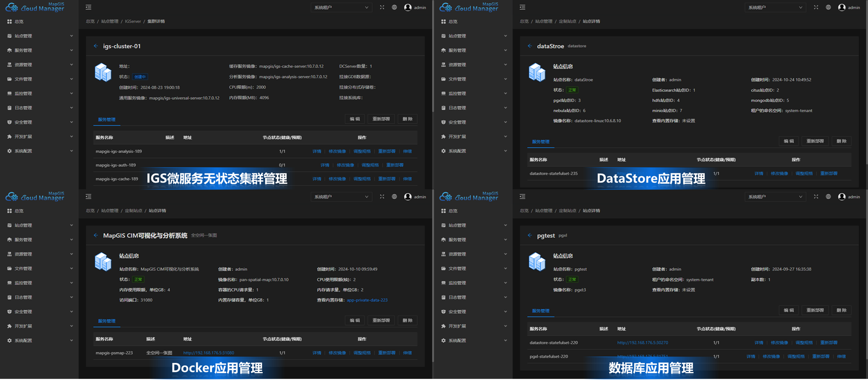Globe language icon in MapGIS CIM screen header
868x391 pixels.
(x=394, y=197)
